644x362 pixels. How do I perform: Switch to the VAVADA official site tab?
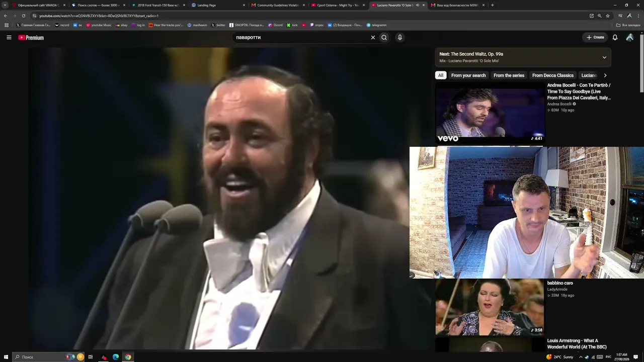tap(39, 5)
